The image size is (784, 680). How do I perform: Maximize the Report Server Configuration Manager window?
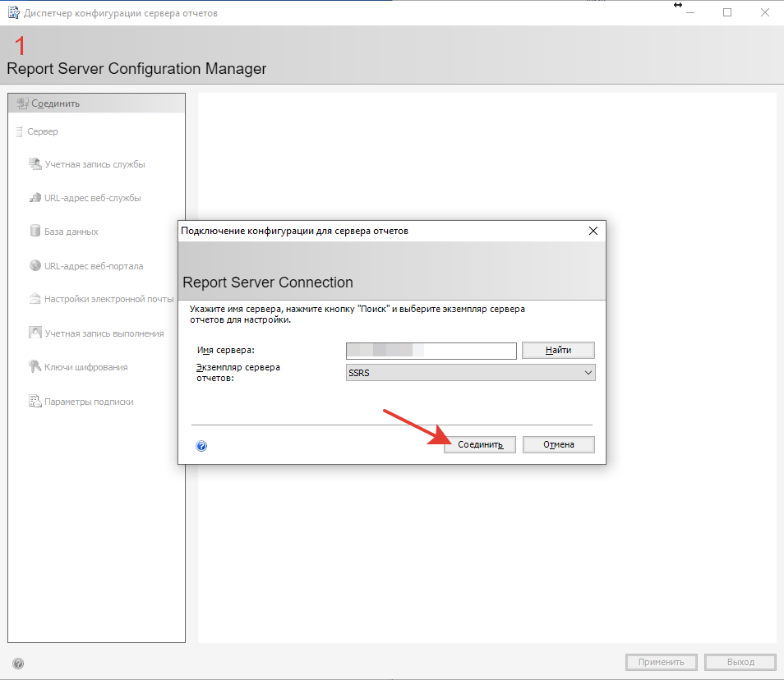727,12
